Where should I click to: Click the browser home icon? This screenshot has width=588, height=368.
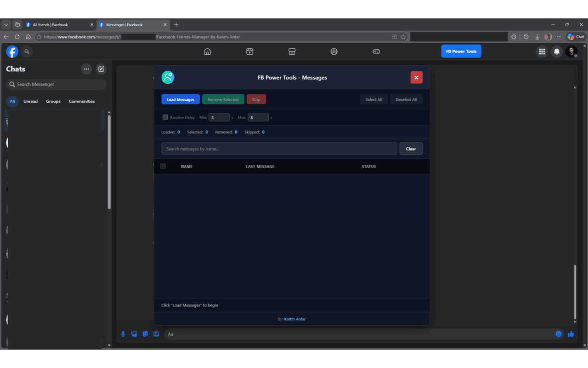28,37
